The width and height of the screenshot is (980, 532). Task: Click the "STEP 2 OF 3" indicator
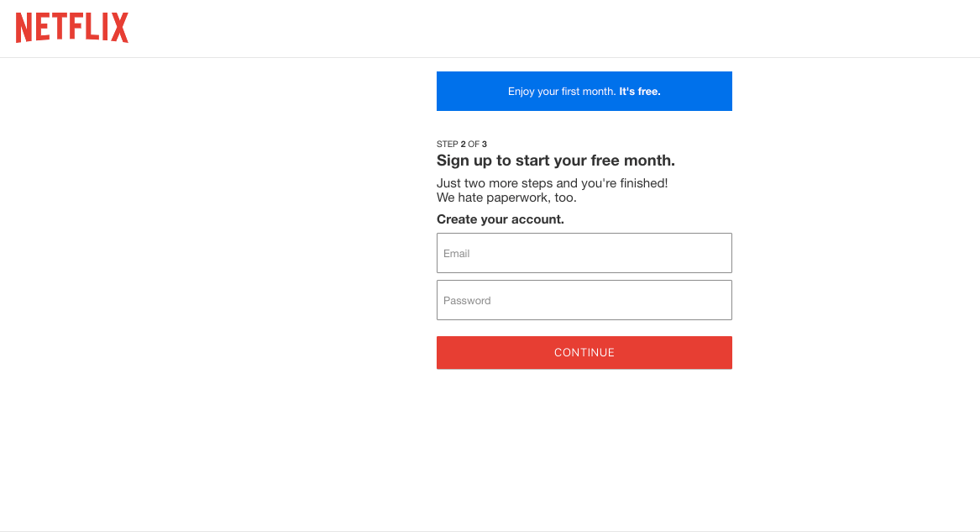[461, 145]
